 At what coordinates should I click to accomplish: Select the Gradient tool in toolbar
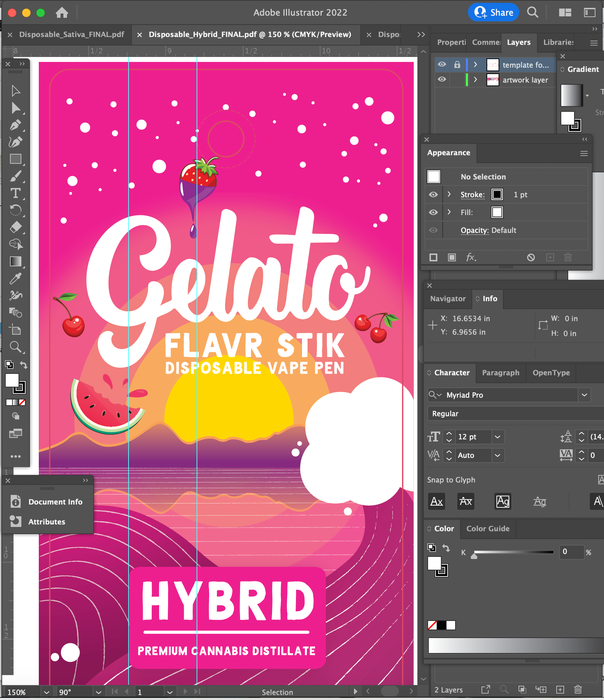16,261
